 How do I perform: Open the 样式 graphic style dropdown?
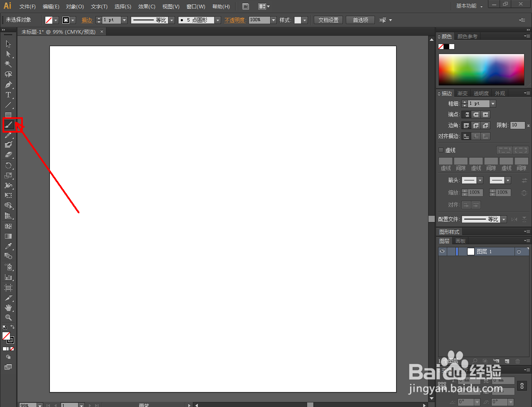pos(305,20)
